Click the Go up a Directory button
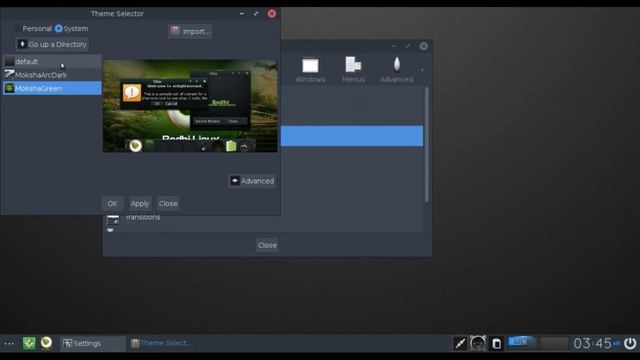Viewport: 640px width, 360px height. click(52, 44)
